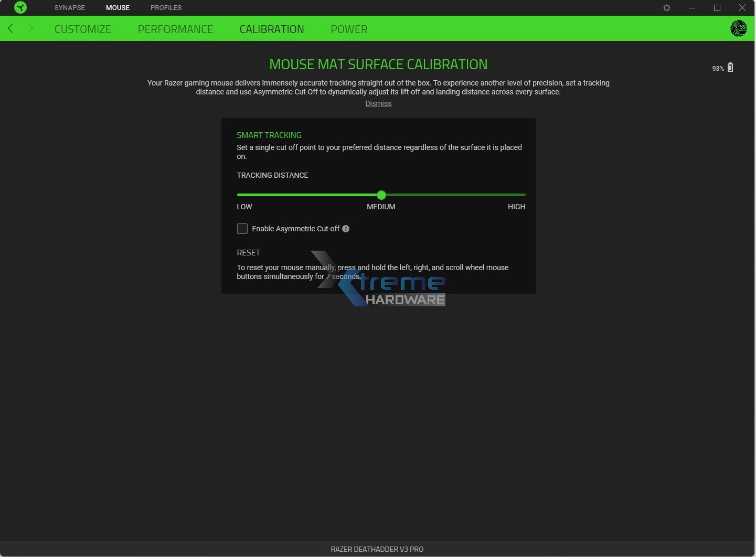Click the Razer logo in the top-left corner
This screenshot has width=756, height=557.
tap(20, 8)
